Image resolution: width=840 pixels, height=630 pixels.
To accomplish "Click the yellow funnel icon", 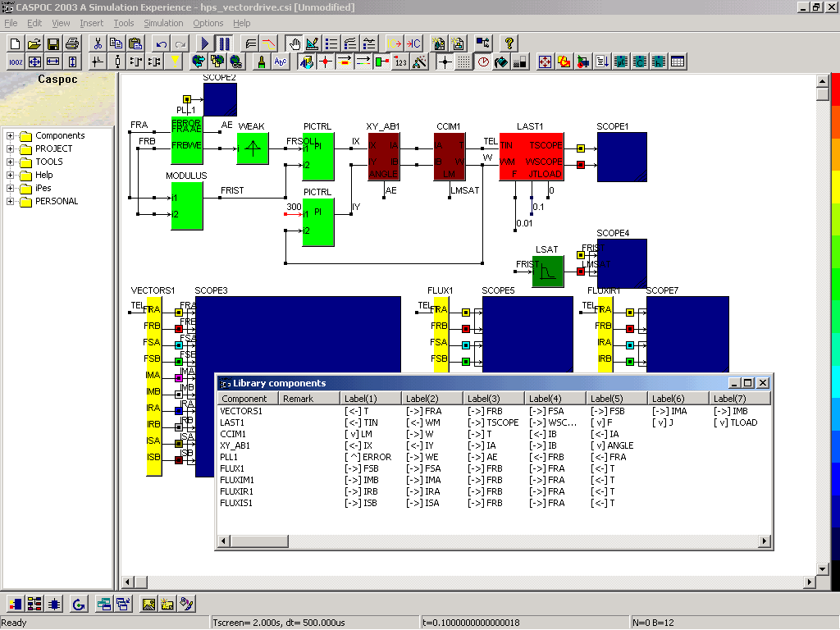I will (174, 62).
